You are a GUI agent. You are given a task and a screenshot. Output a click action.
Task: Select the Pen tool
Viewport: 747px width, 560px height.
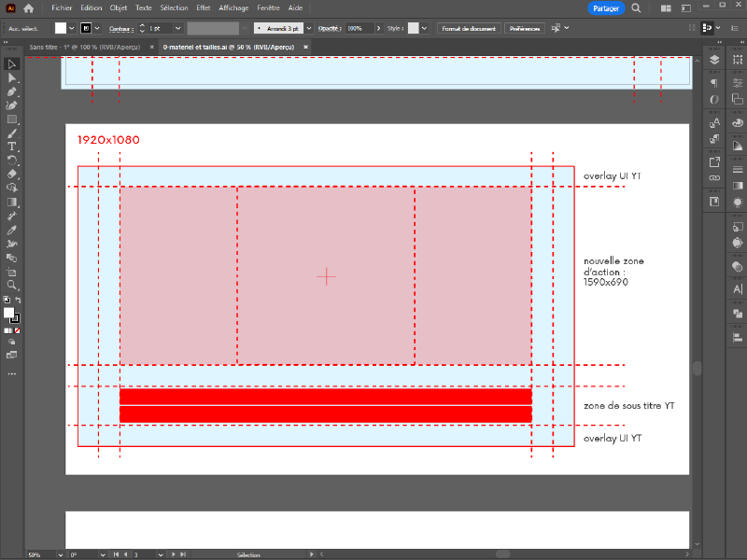coord(12,92)
